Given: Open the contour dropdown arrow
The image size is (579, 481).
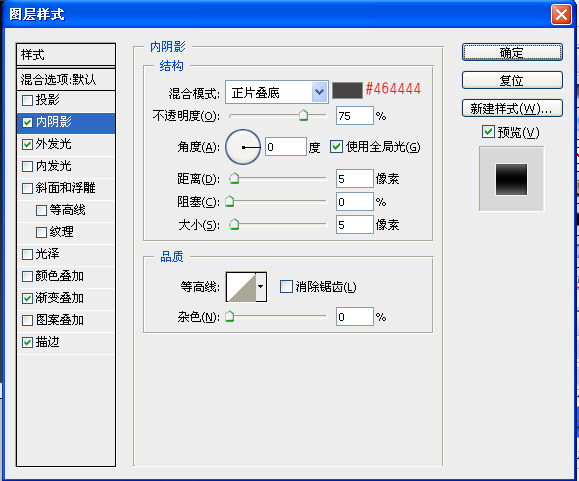Looking at the screenshot, I should click(261, 287).
